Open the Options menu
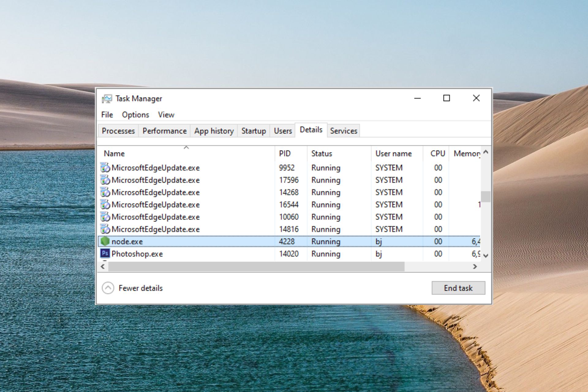Viewport: 588px width, 392px height. [x=135, y=115]
